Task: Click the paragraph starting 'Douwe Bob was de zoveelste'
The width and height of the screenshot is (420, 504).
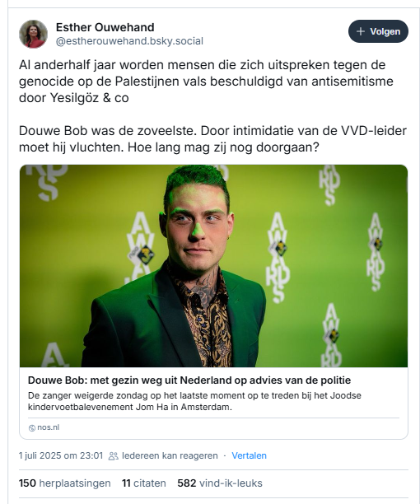Action: point(212,139)
